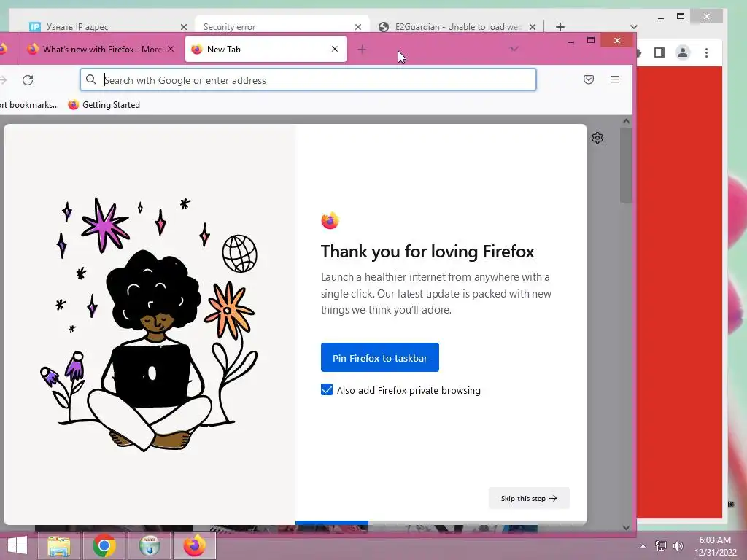Click the Firefox logo above the heading
This screenshot has width=747, height=560.
(x=330, y=220)
